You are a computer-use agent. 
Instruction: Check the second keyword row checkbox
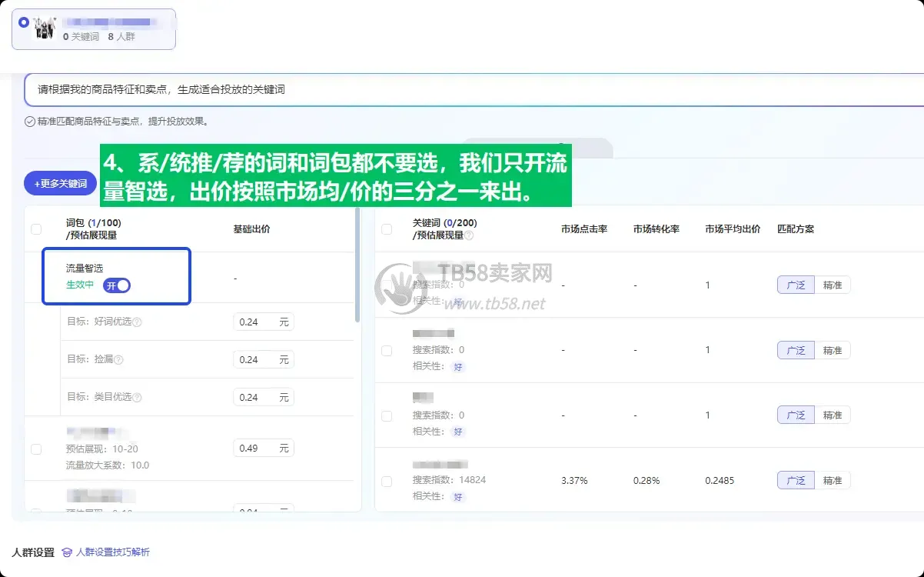tap(387, 351)
